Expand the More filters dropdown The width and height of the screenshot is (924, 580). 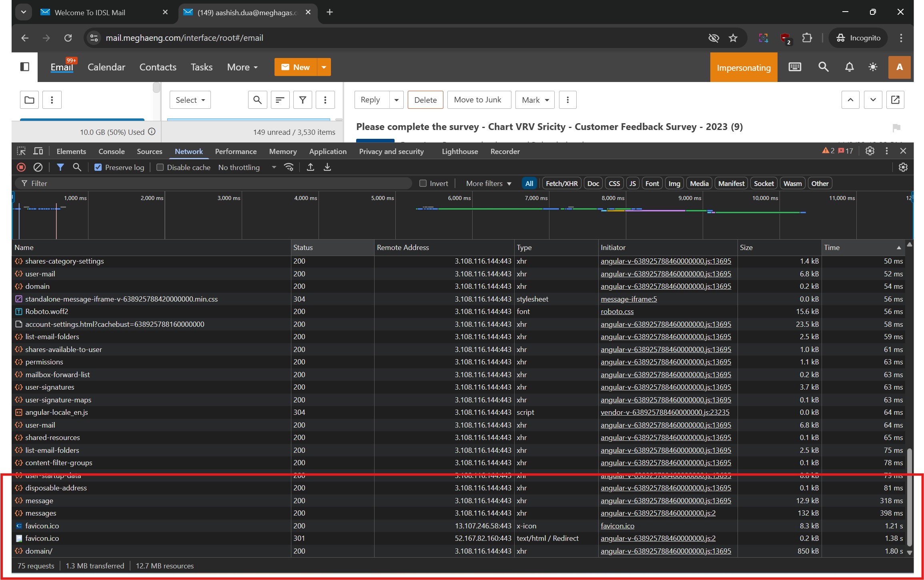click(489, 183)
